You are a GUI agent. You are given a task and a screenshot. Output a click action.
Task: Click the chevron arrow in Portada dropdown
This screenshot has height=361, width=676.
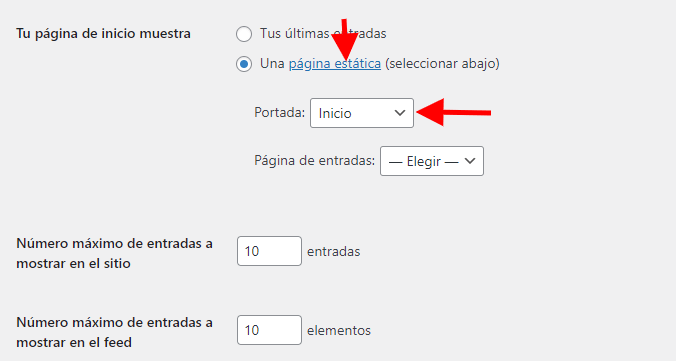tap(400, 113)
